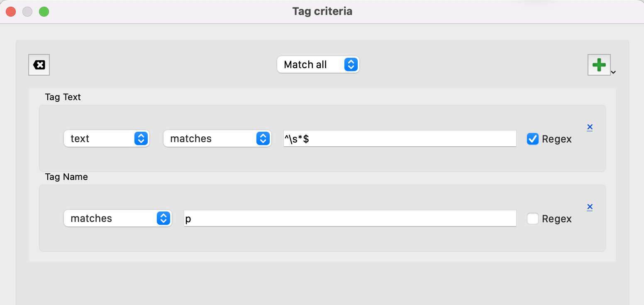The height and width of the screenshot is (305, 644).
Task: Expand the small chevron beside the plus button
Action: pos(613,72)
